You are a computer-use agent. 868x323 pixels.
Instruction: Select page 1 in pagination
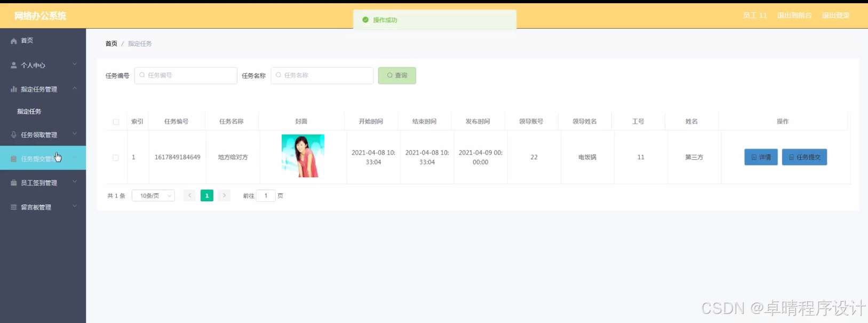[x=207, y=195]
